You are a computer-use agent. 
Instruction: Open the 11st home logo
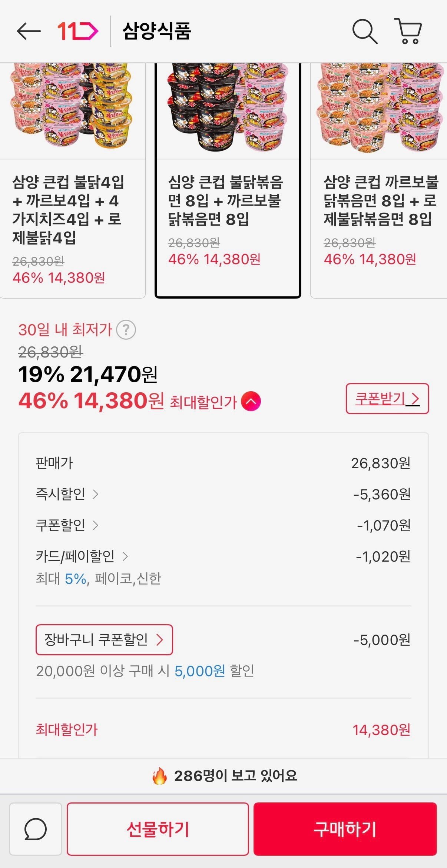(x=77, y=31)
